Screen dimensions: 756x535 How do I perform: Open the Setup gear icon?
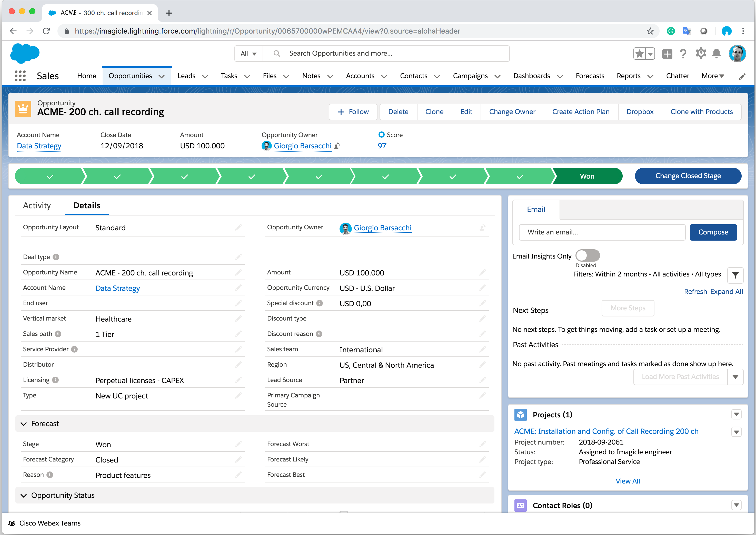(701, 53)
